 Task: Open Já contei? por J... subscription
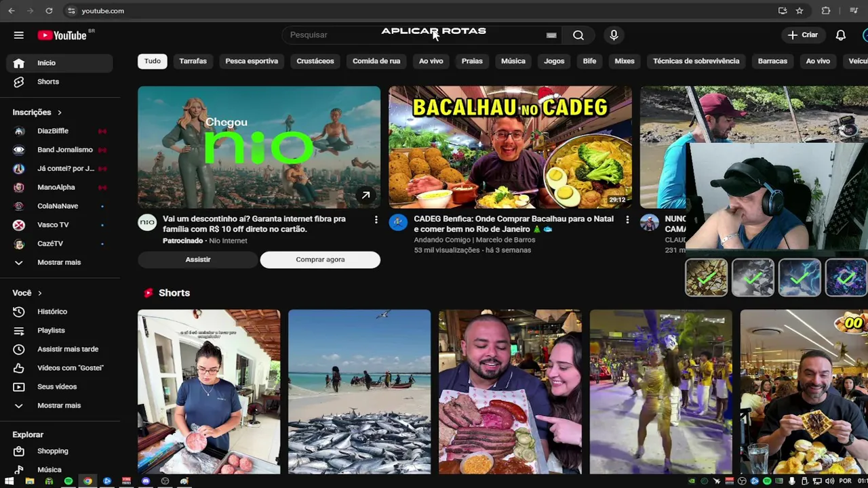pos(60,169)
